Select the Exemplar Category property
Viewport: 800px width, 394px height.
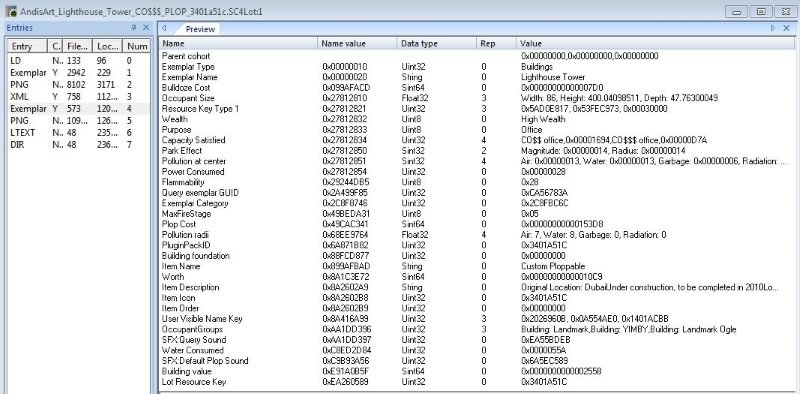tap(477, 203)
